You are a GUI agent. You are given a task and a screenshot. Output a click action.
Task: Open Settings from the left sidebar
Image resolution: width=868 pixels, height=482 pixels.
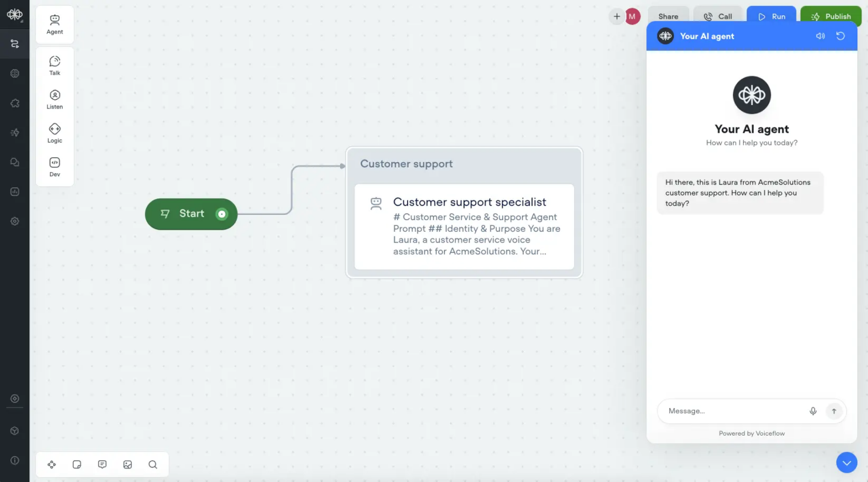(x=15, y=221)
